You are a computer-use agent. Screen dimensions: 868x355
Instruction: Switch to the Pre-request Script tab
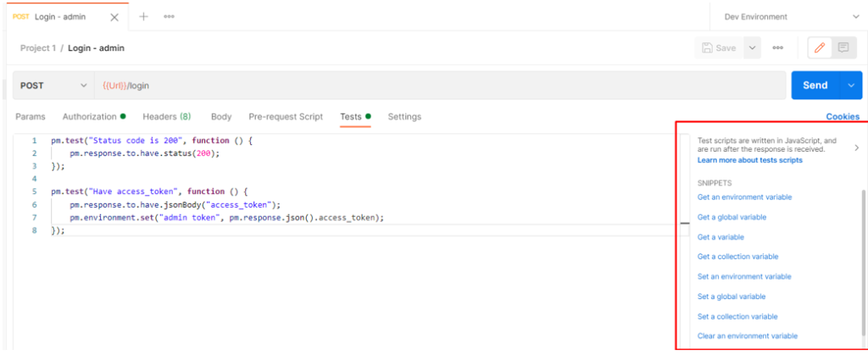click(x=285, y=117)
